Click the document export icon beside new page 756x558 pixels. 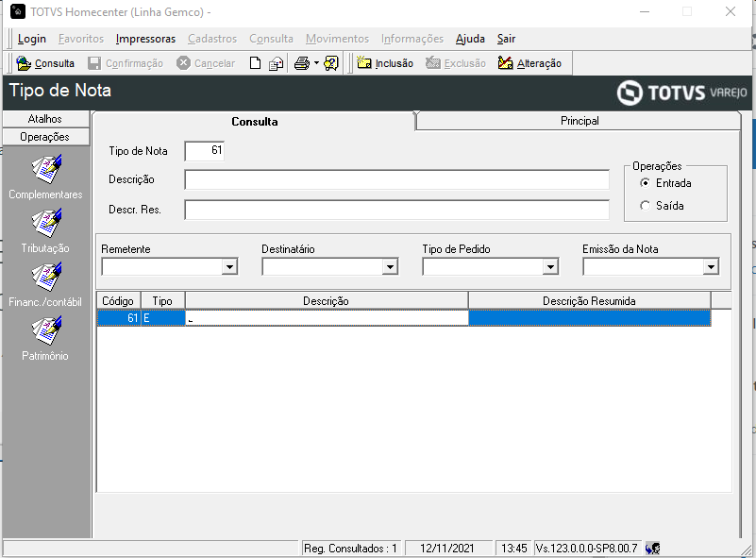point(276,63)
